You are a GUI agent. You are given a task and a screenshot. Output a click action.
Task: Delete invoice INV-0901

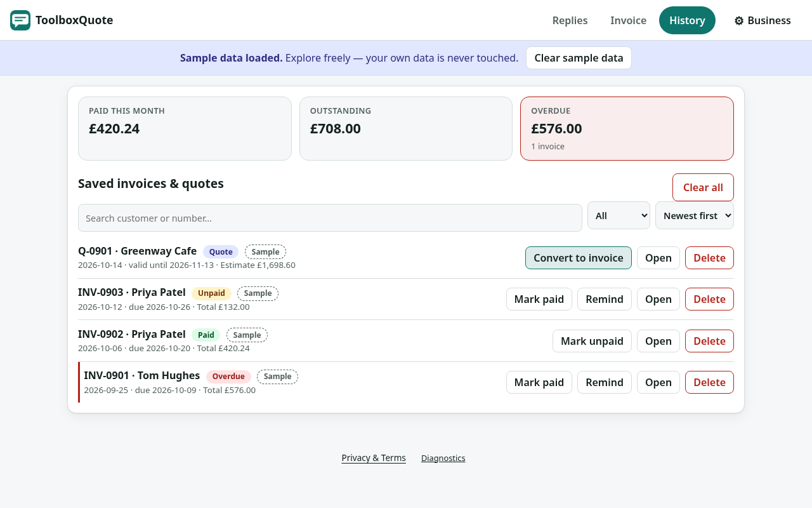tap(709, 382)
